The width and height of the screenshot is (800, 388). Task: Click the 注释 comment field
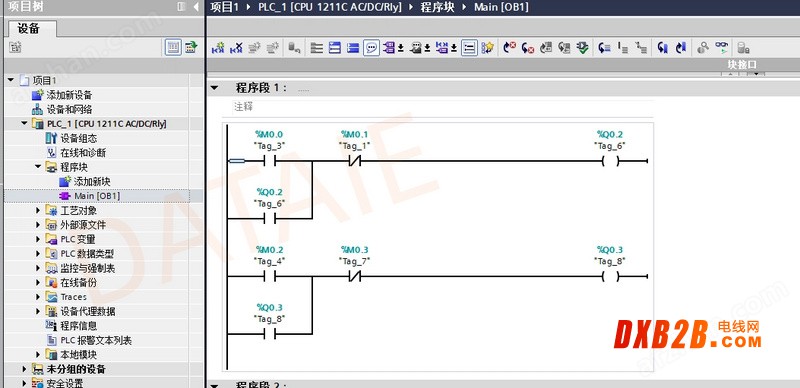(x=442, y=107)
